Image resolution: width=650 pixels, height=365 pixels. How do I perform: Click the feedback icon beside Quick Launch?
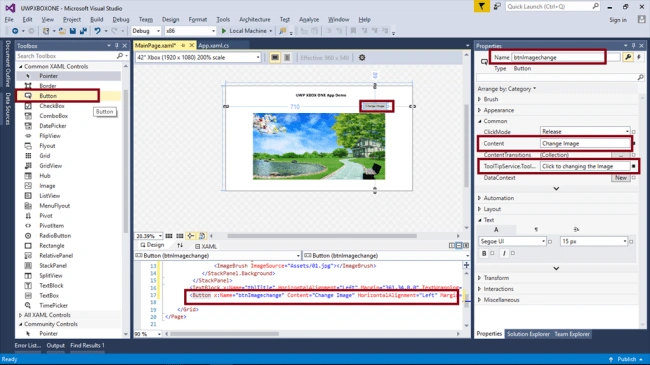click(497, 7)
